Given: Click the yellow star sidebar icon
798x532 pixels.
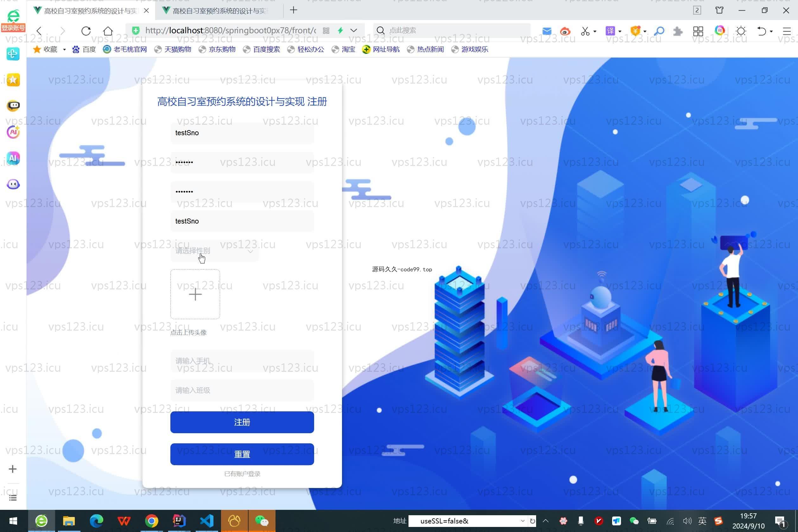Looking at the screenshot, I should click(x=13, y=80).
